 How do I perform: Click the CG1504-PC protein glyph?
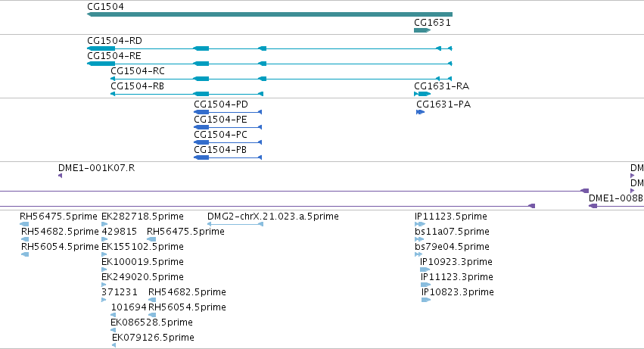(x=228, y=142)
